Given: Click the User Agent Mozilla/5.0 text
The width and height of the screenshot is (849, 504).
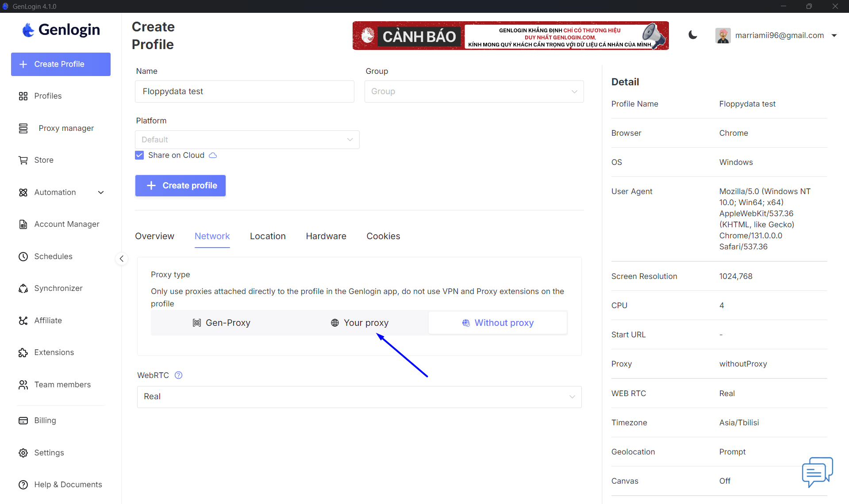Looking at the screenshot, I should click(x=765, y=219).
